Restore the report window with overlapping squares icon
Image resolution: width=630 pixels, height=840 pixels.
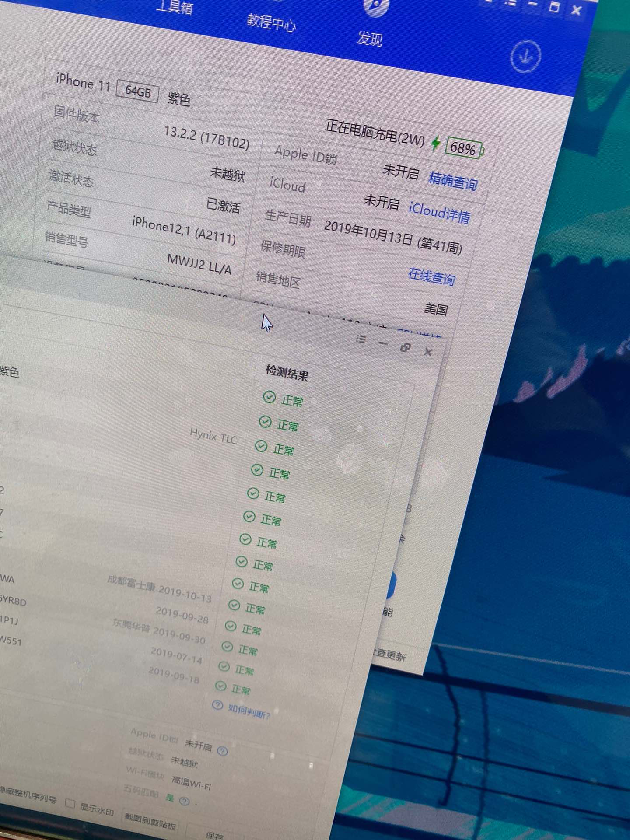point(406,347)
